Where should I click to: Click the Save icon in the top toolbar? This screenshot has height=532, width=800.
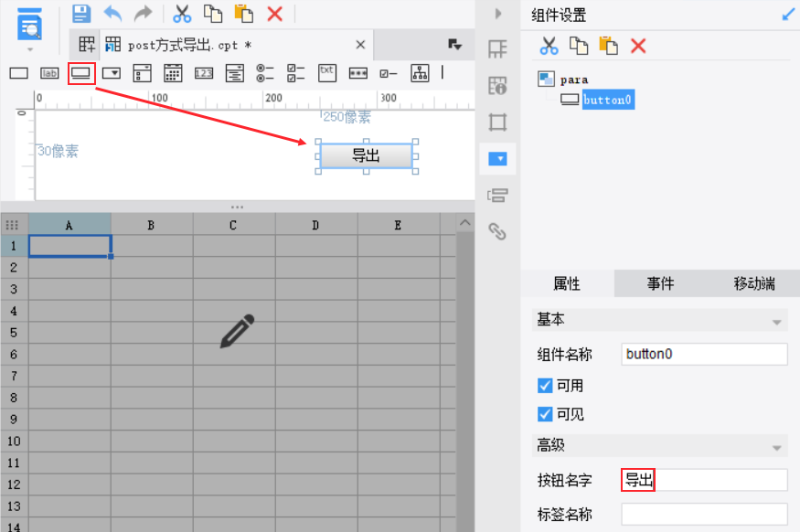pyautogui.click(x=81, y=14)
